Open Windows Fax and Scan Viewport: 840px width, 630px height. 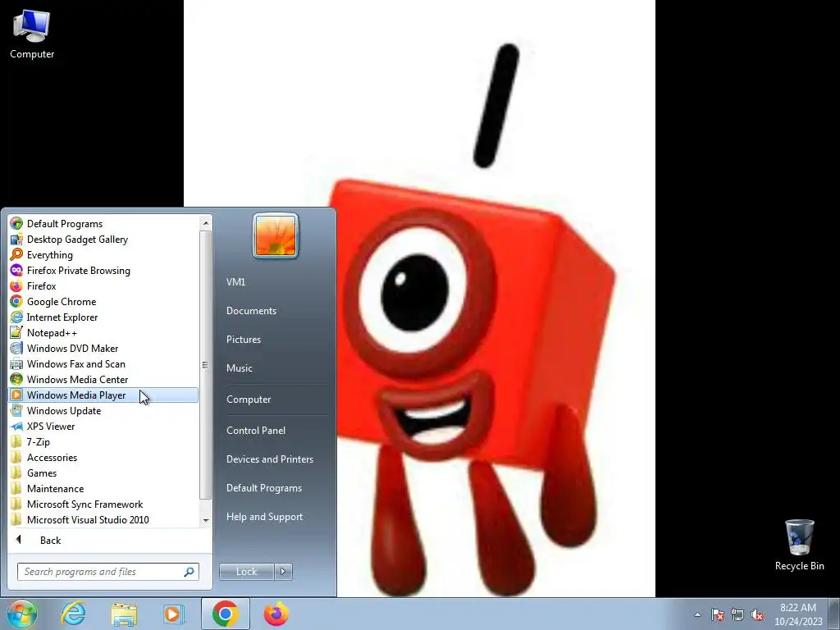[x=103, y=363]
